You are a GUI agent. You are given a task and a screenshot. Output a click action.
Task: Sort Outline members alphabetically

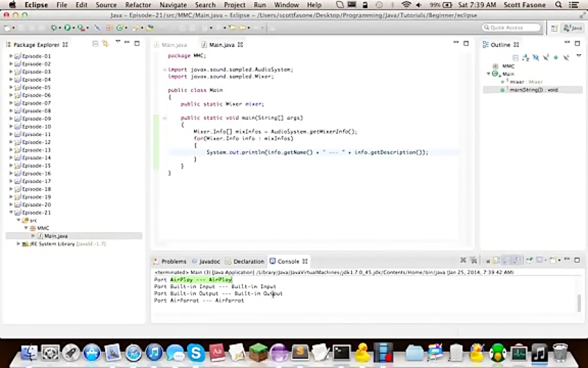[526, 58]
